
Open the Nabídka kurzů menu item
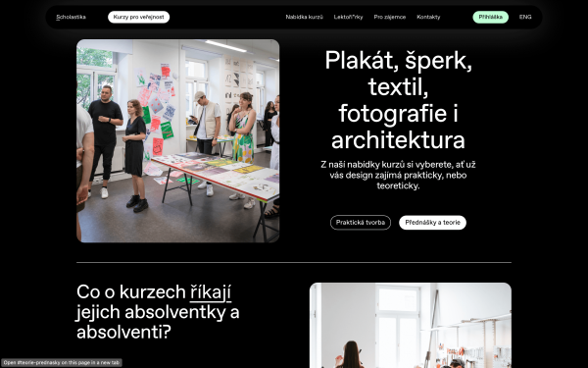tap(304, 17)
